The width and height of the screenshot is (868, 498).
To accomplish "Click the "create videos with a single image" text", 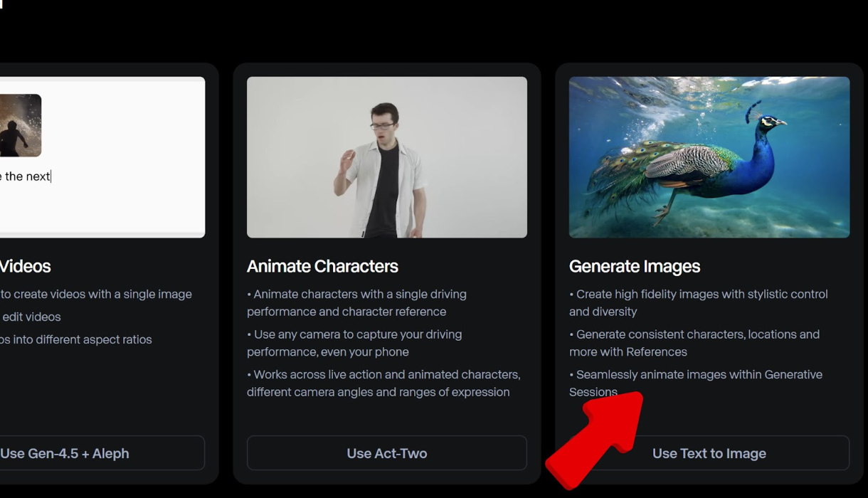I will tap(96, 294).
